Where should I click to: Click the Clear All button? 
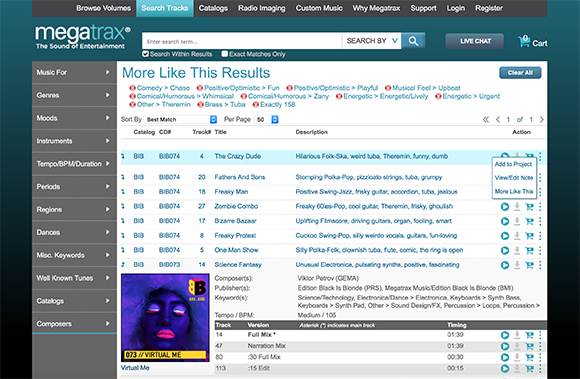coord(520,73)
